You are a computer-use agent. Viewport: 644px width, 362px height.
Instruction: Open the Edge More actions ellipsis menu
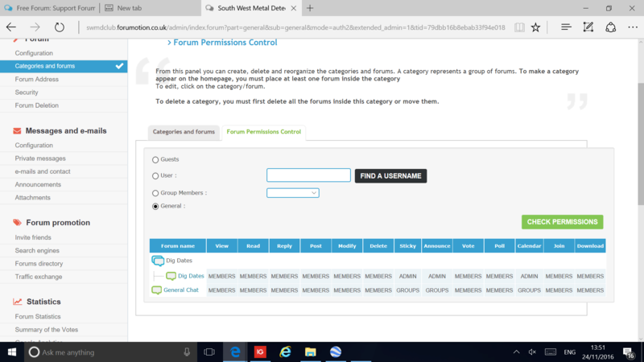pos(633,27)
